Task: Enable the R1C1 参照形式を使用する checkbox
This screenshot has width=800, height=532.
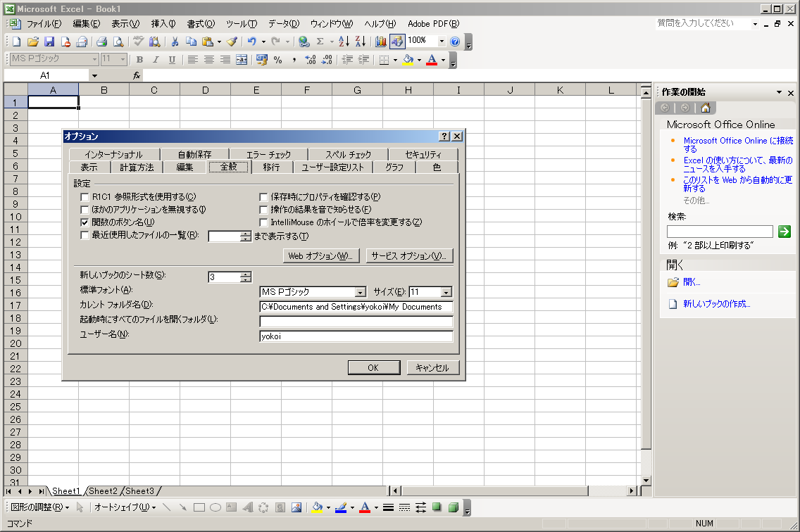Action: click(85, 197)
